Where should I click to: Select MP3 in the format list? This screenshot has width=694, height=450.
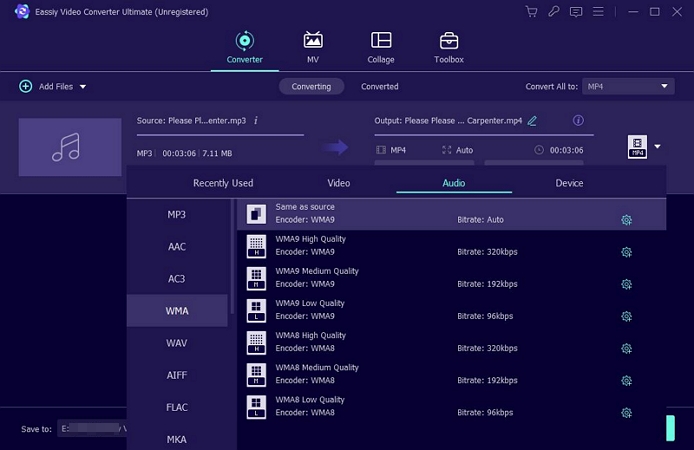tap(177, 215)
